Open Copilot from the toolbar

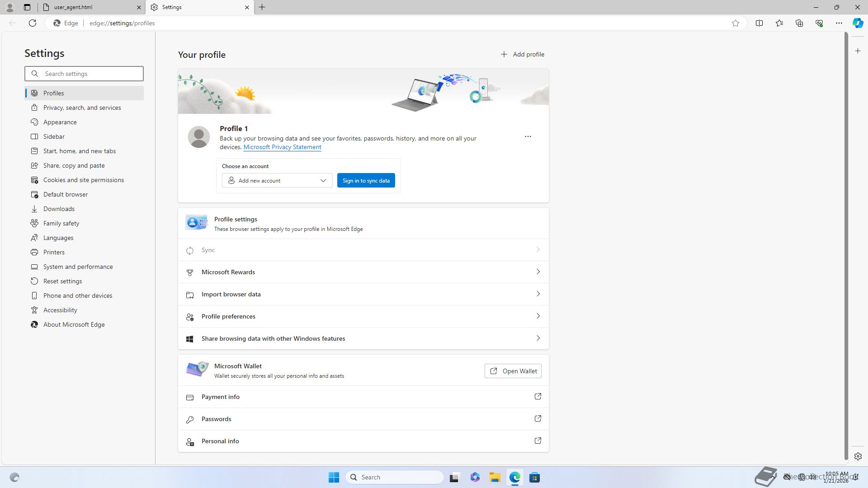point(858,23)
